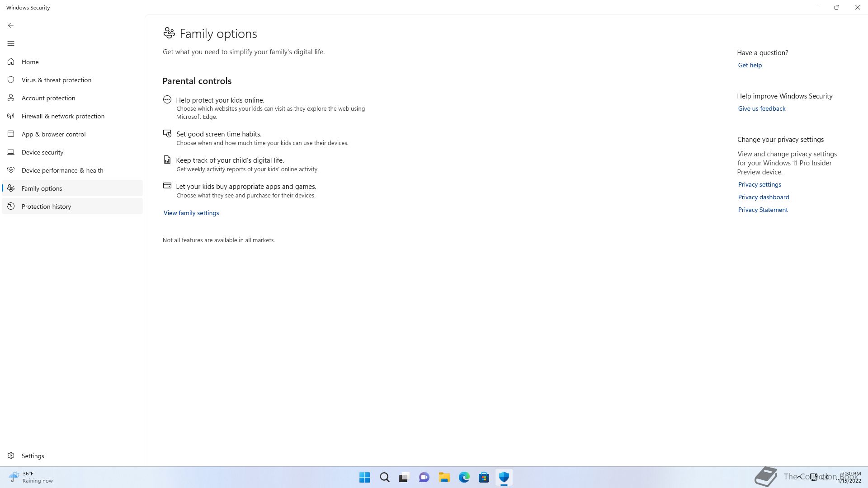Select Family options in sidebar

42,188
